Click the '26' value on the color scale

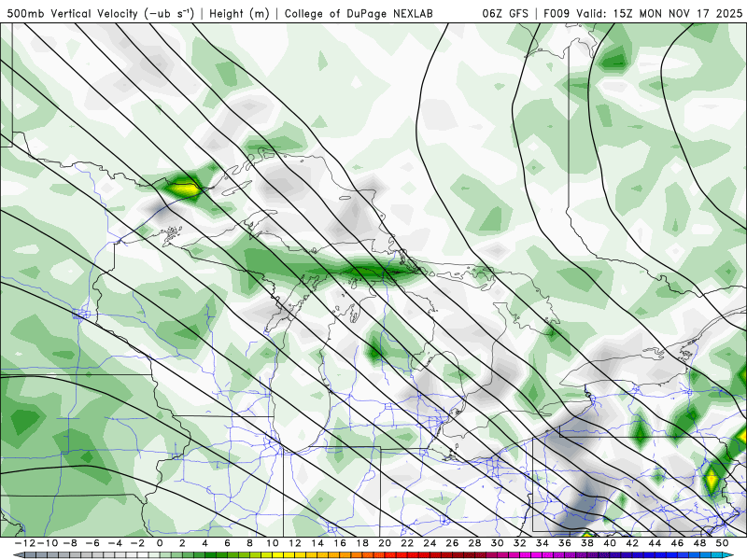point(452,543)
